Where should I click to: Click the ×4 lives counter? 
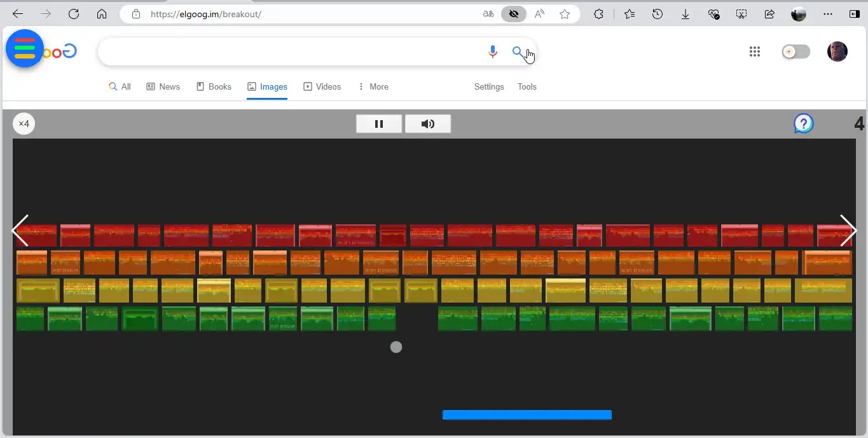click(x=24, y=123)
